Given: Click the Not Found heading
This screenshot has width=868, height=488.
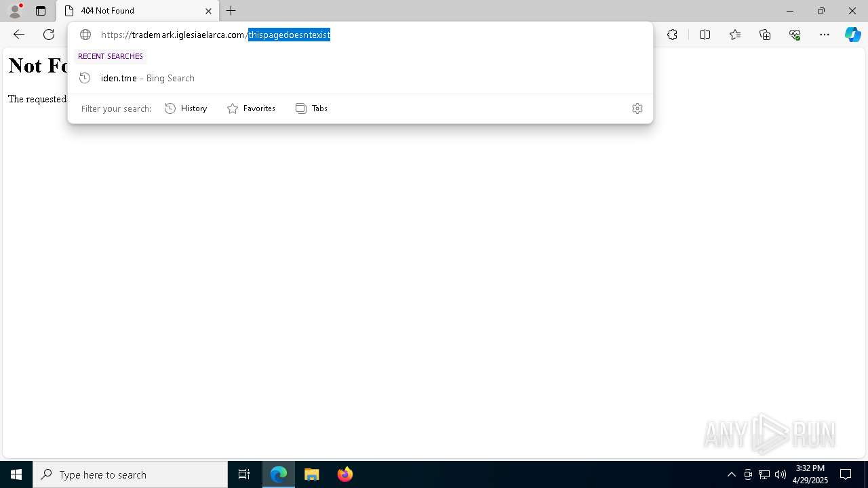Looking at the screenshot, I should point(38,66).
